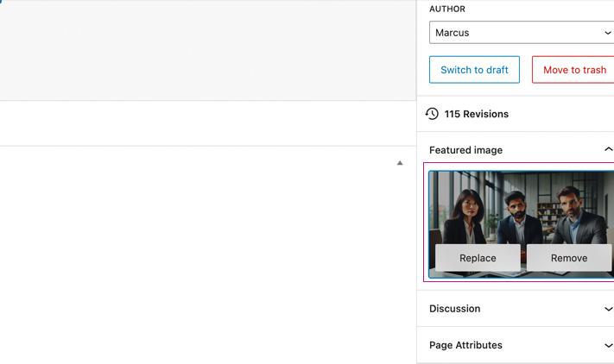Open the Author dropdown showing Marcus
The height and width of the screenshot is (364, 614).
[x=522, y=33]
